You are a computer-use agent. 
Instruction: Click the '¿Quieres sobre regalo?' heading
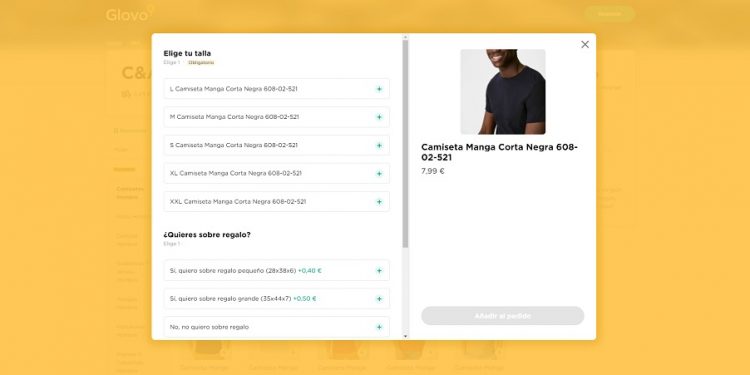point(207,235)
